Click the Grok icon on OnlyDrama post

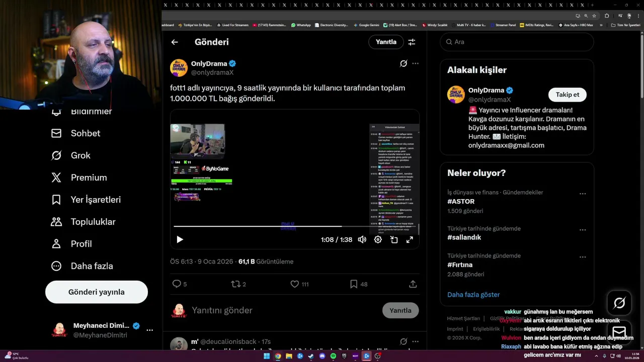tap(404, 63)
